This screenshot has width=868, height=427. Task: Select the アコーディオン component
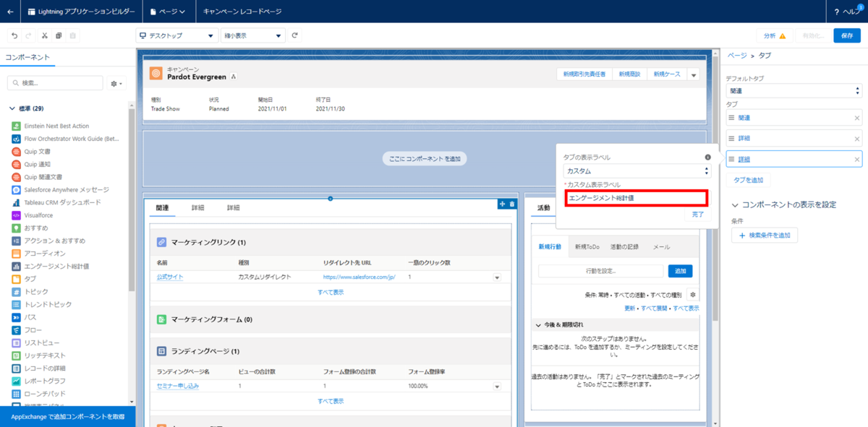click(x=39, y=254)
